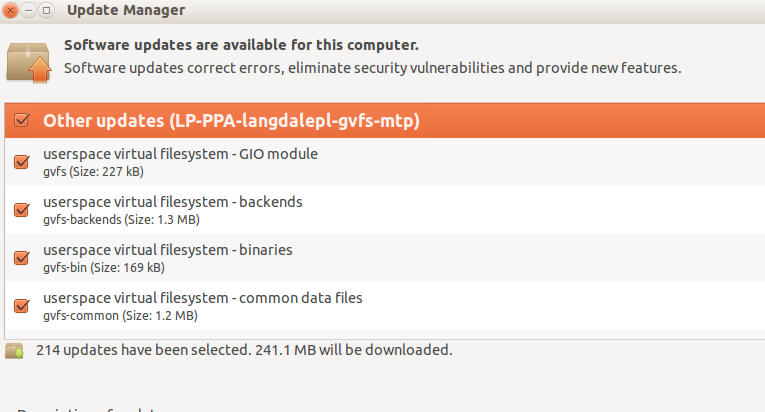The width and height of the screenshot is (765, 412).
Task: Click the Update Manager title bar text
Action: point(125,11)
